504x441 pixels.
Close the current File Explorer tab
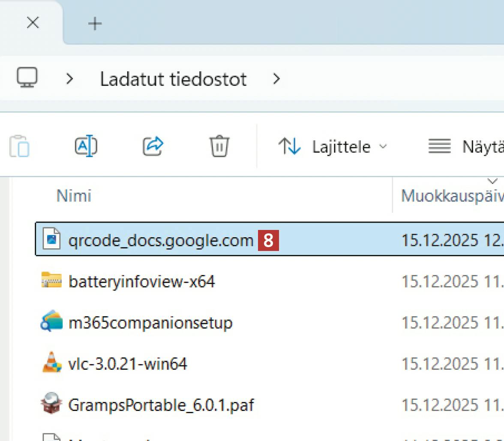click(x=33, y=23)
